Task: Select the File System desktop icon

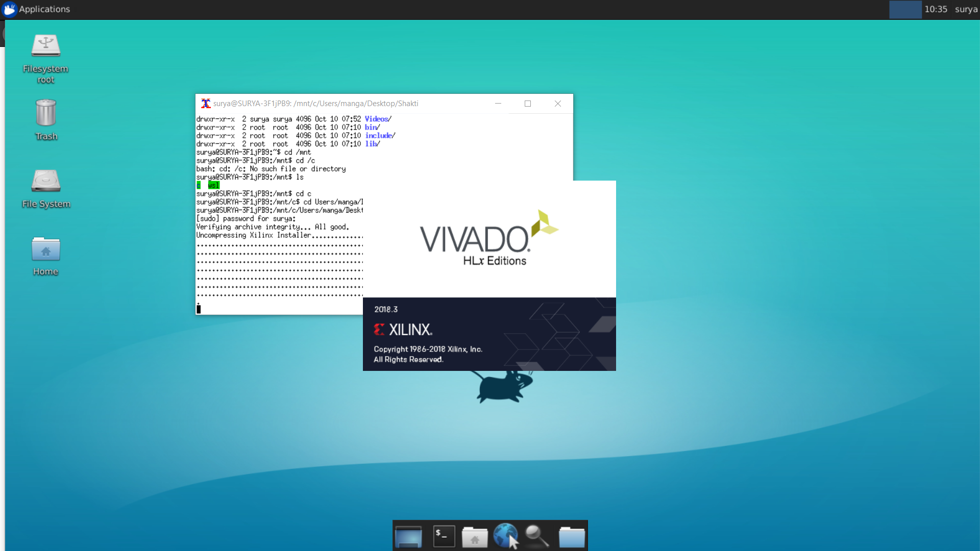Action: (46, 188)
